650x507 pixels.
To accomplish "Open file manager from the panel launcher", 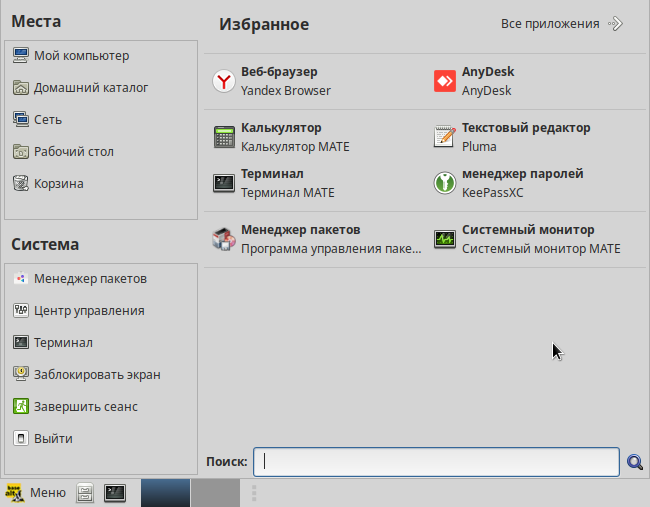I will [x=85, y=493].
